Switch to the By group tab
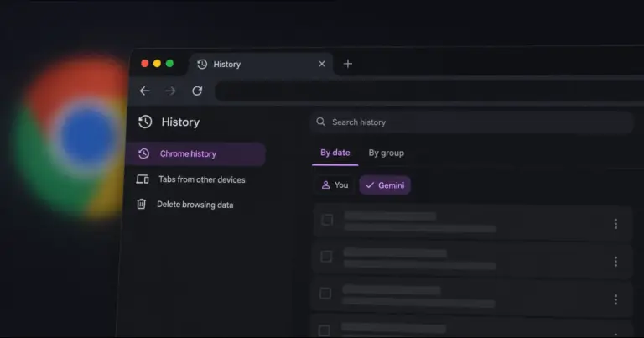This screenshot has height=338, width=644. tap(386, 153)
